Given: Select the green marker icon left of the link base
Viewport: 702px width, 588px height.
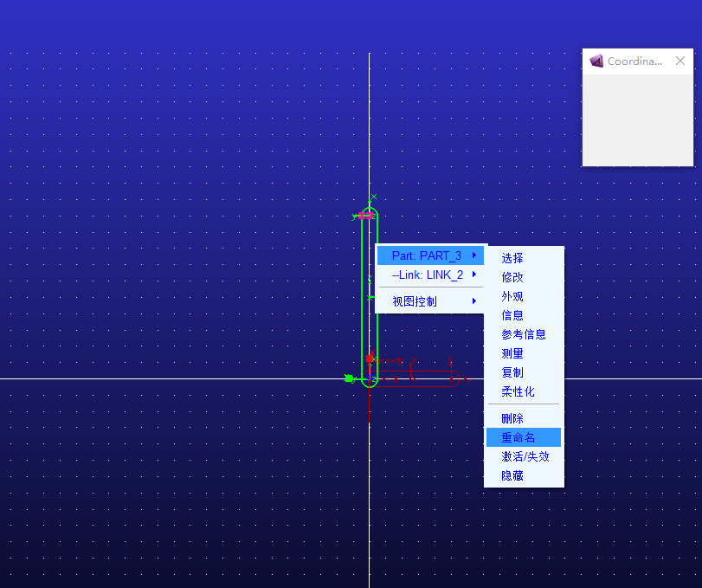Looking at the screenshot, I should coord(349,378).
